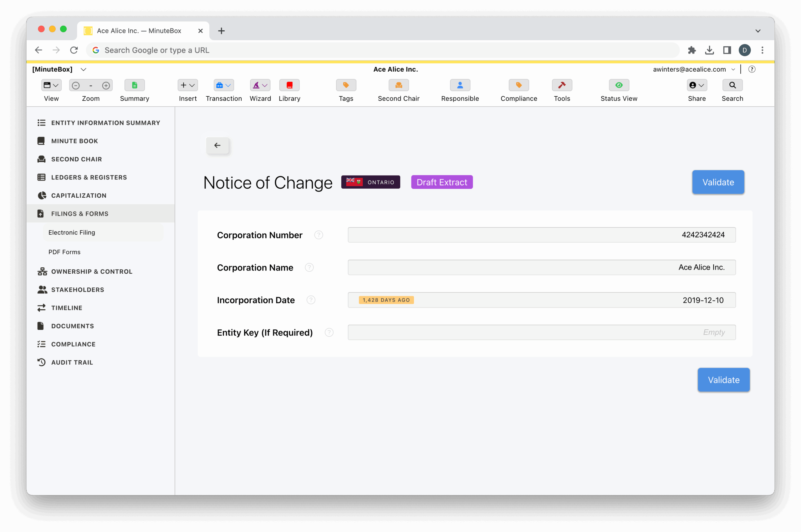Click the top Validate button

click(718, 182)
